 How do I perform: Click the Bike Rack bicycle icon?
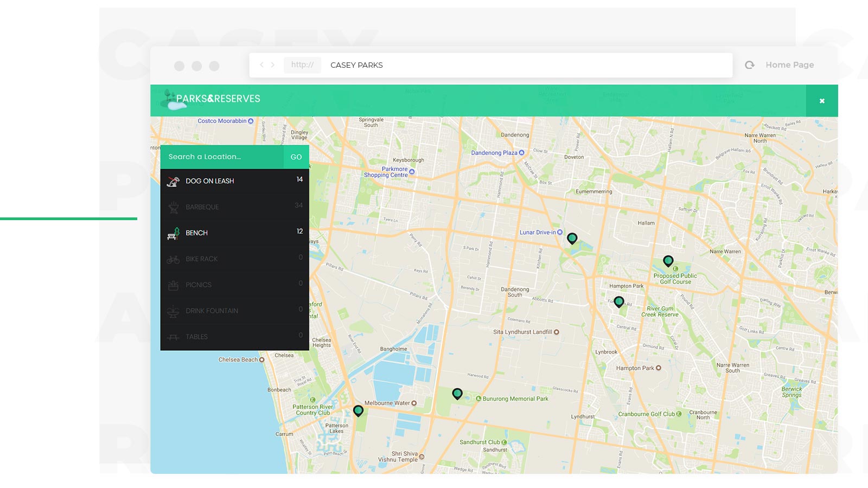point(173,259)
